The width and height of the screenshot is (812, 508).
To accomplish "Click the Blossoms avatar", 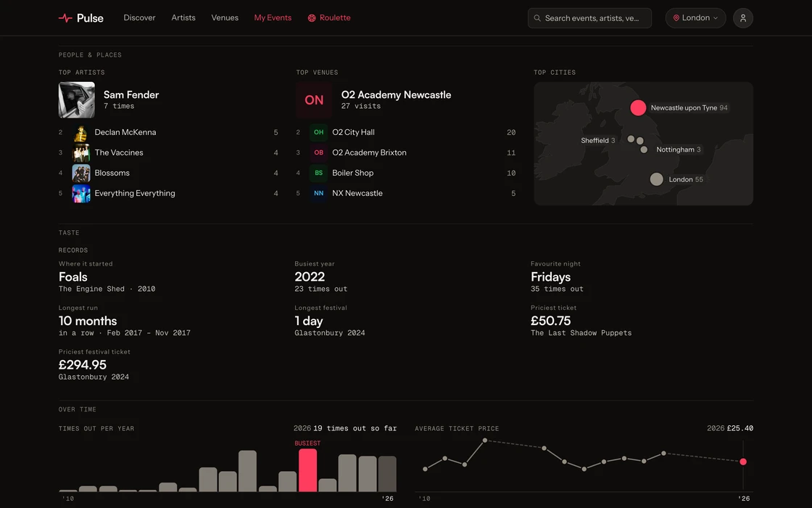I will point(80,173).
